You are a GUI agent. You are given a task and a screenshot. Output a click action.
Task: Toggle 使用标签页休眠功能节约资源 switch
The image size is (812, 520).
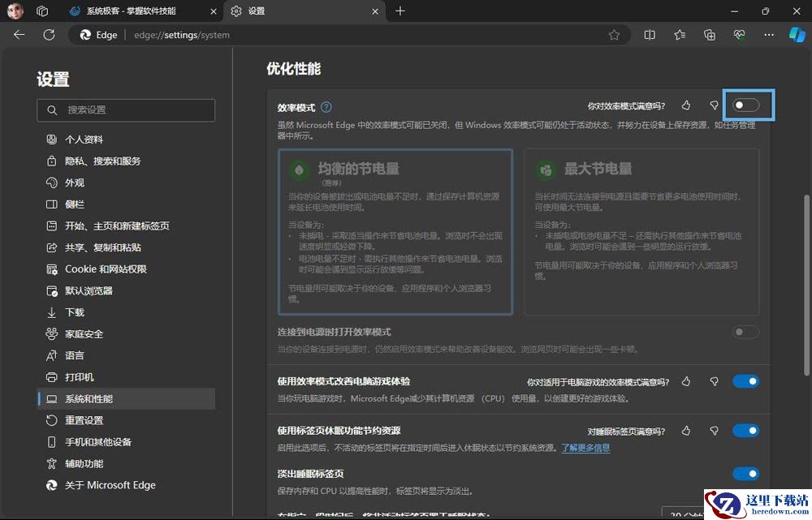(745, 431)
